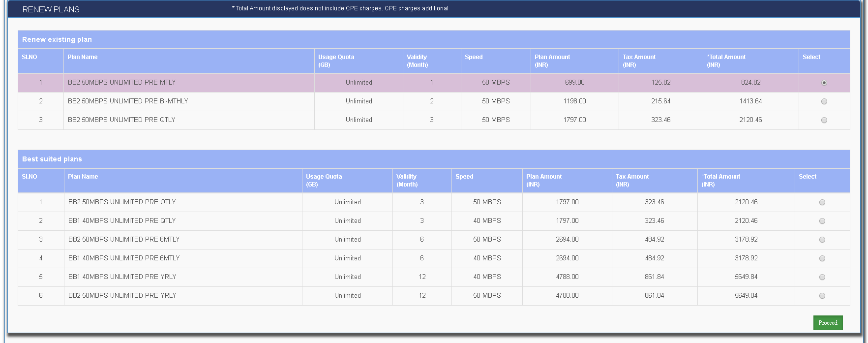Click the RENEW PLANS header title
Viewport: 868px width, 343px height.
[51, 9]
